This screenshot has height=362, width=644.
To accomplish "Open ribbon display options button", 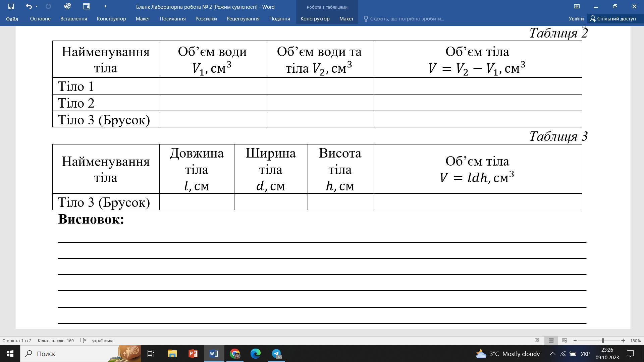I will (577, 6).
